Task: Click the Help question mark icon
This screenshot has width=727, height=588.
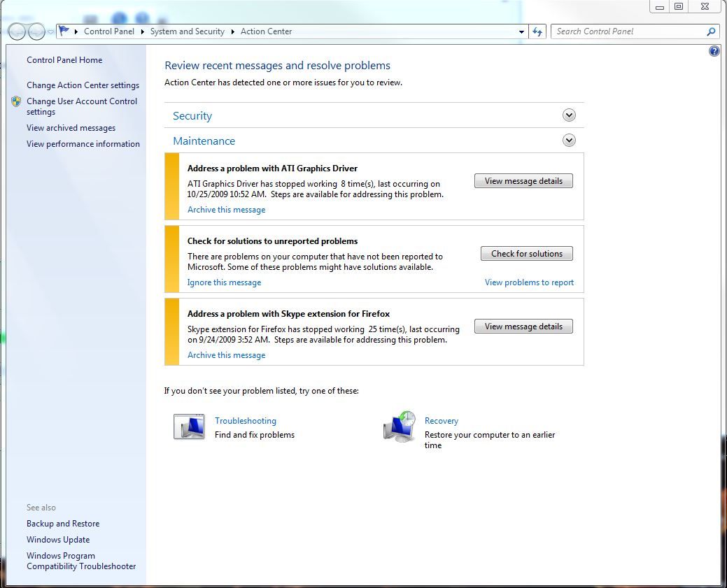Action: coord(714,50)
